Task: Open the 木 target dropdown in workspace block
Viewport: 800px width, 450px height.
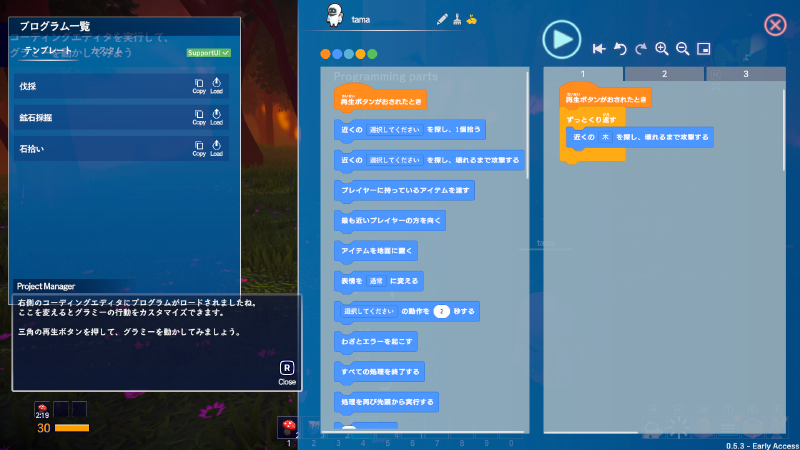Action: pos(608,137)
